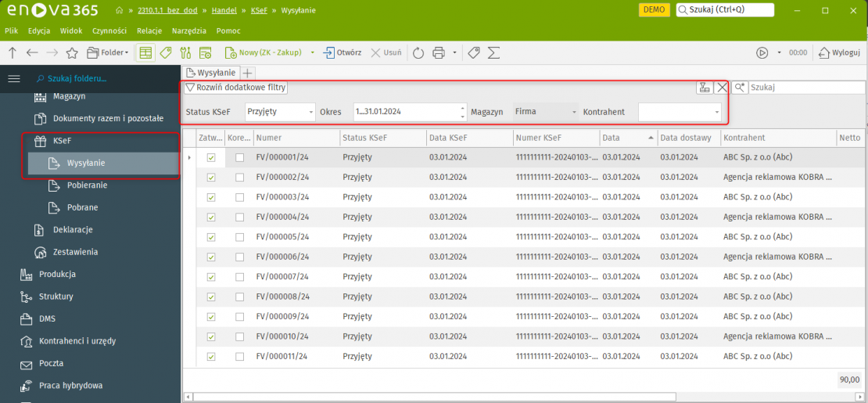Expand the Kontrahent filter dropdown
The width and height of the screenshot is (868, 403).
pyautogui.click(x=716, y=112)
